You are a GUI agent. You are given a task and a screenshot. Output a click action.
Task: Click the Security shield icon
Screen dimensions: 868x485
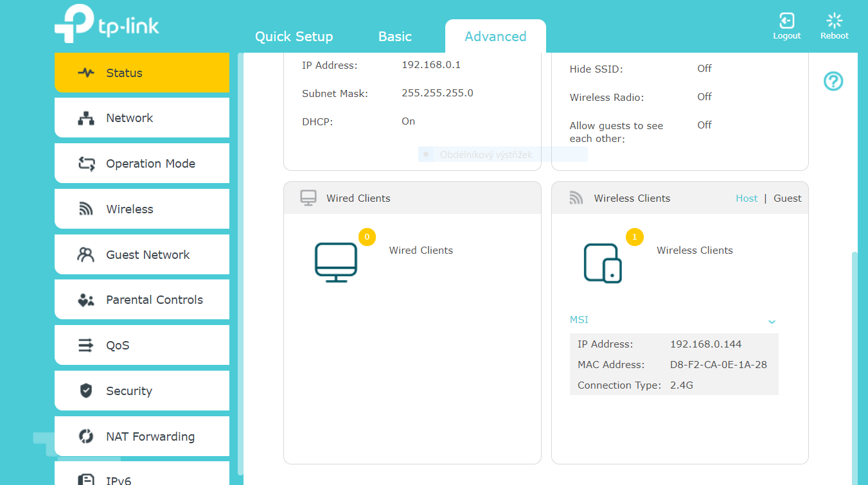[86, 391]
